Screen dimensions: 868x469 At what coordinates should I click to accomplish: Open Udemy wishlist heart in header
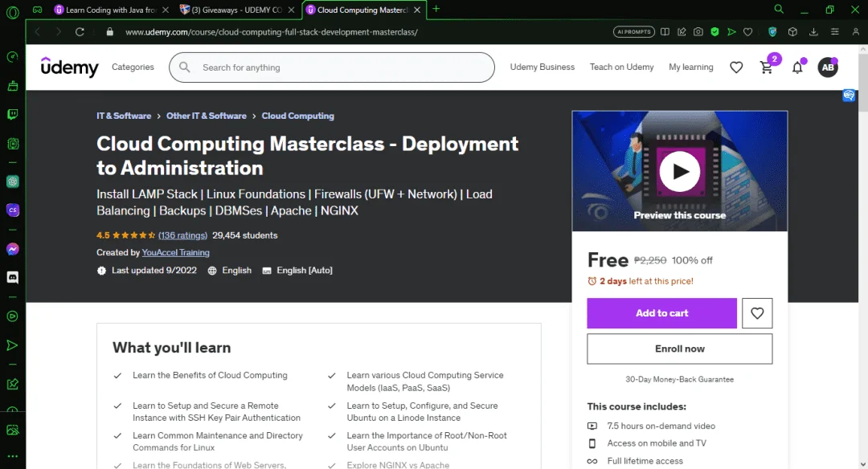[x=736, y=67]
